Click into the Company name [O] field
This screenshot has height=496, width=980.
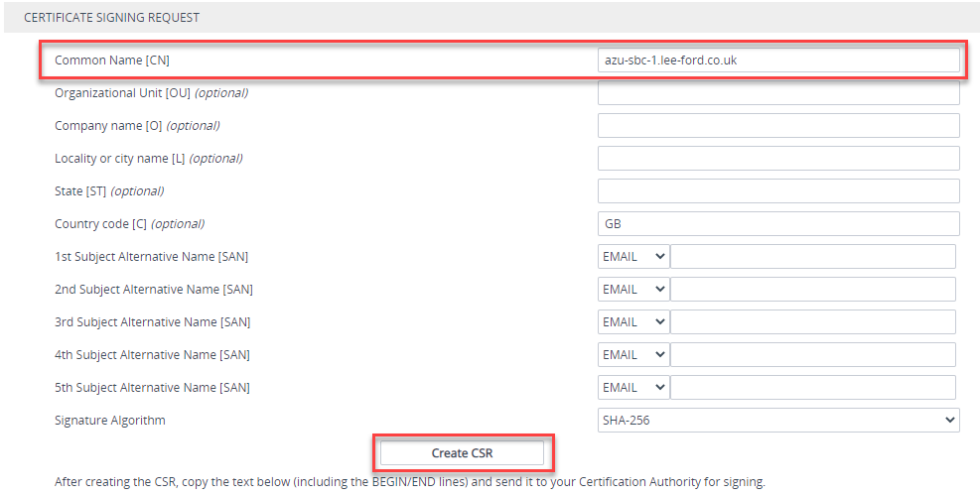(778, 126)
